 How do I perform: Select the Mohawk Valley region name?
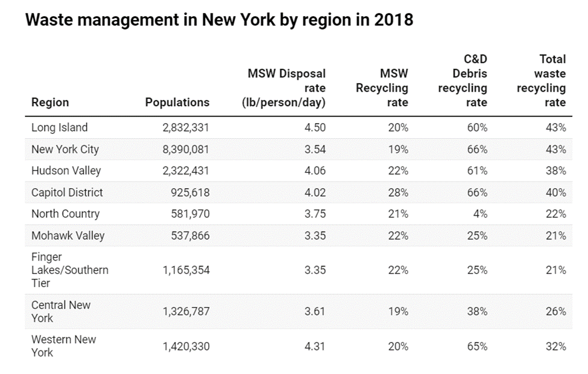[68, 235]
